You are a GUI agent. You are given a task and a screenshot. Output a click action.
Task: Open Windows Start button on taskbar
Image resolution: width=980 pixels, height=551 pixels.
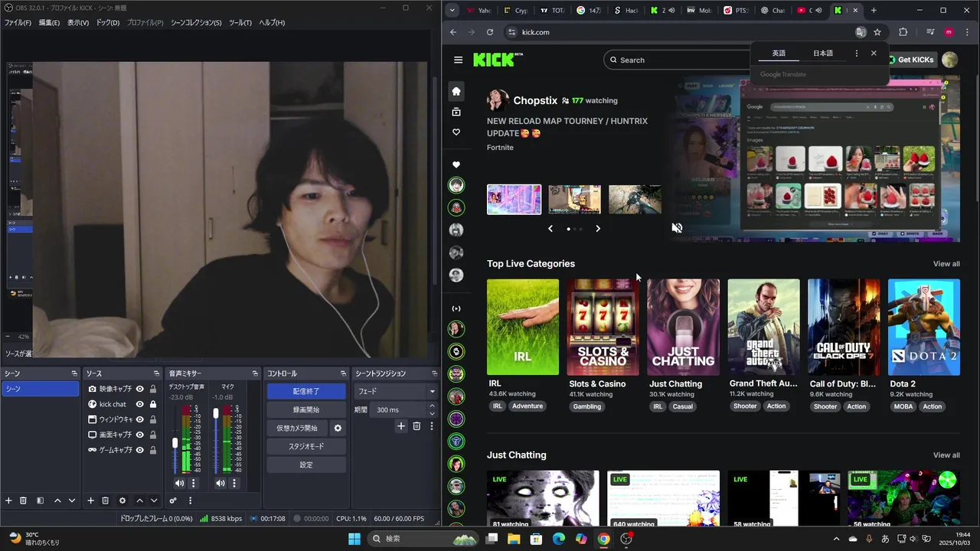click(x=354, y=539)
